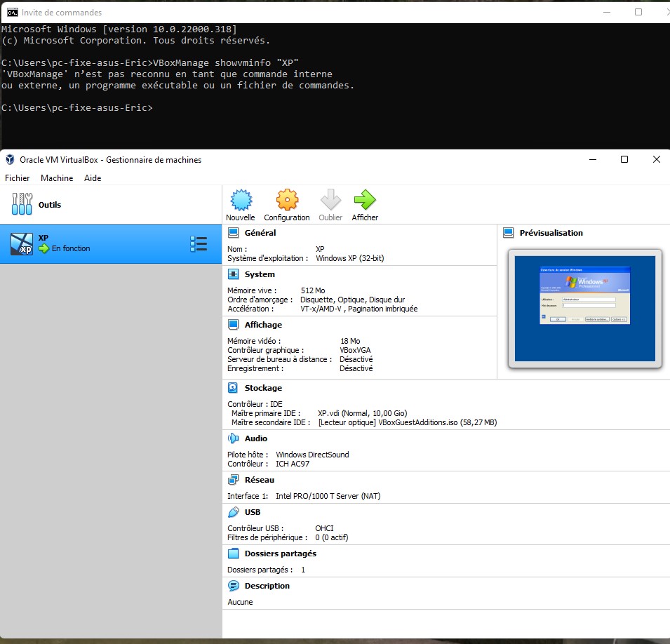Click the Affichage section monitor icon

[x=234, y=325]
